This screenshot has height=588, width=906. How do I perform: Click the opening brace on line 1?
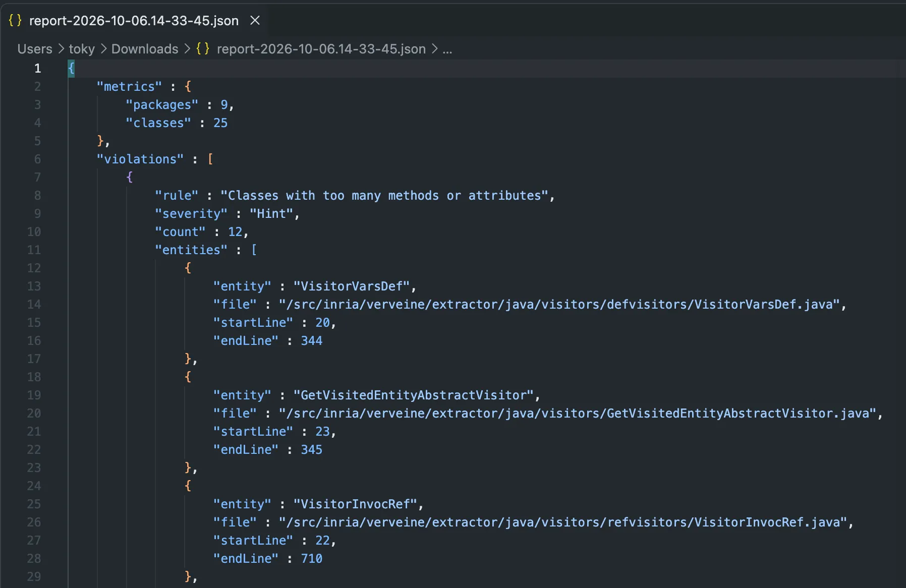click(x=71, y=68)
